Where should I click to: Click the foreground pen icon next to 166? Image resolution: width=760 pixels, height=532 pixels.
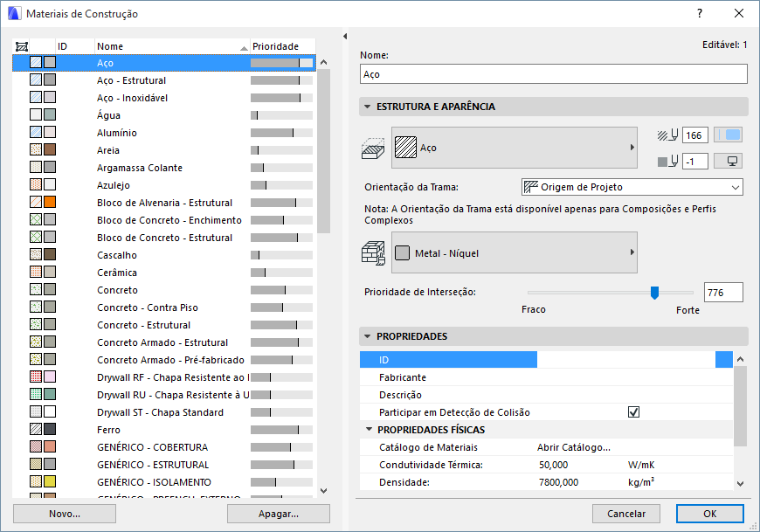pyautogui.click(x=668, y=135)
